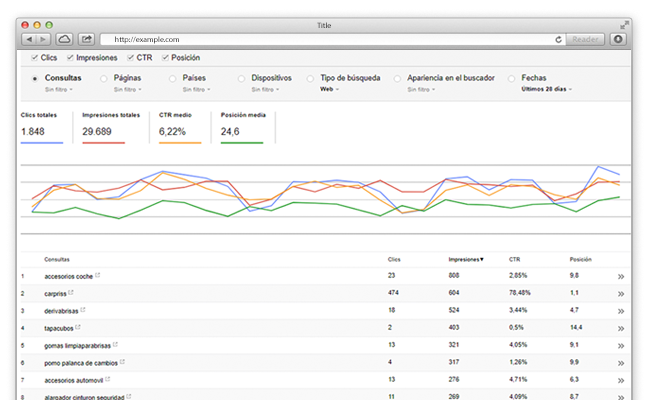Open the pomo palanca de cambios query
This screenshot has height=400, width=650.
point(81,363)
